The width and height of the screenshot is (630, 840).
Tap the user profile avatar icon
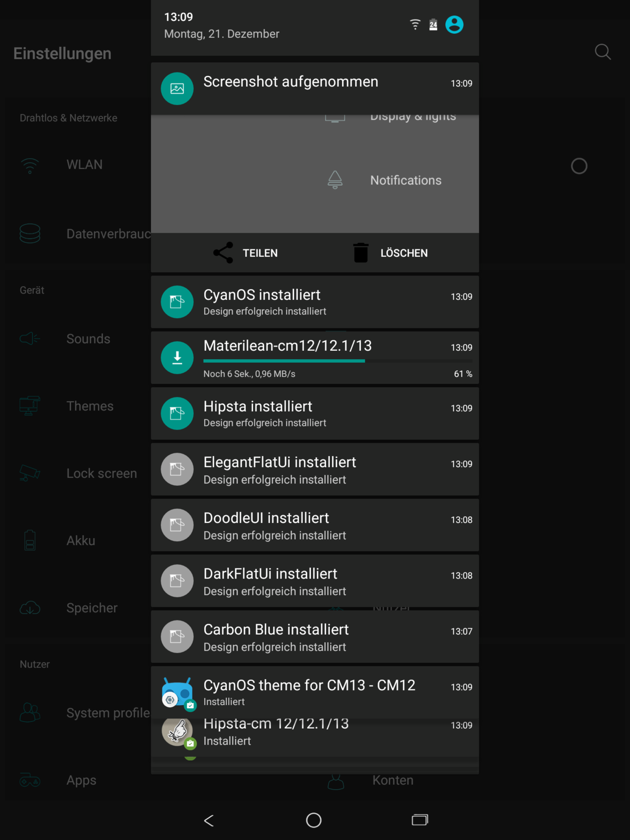click(454, 25)
